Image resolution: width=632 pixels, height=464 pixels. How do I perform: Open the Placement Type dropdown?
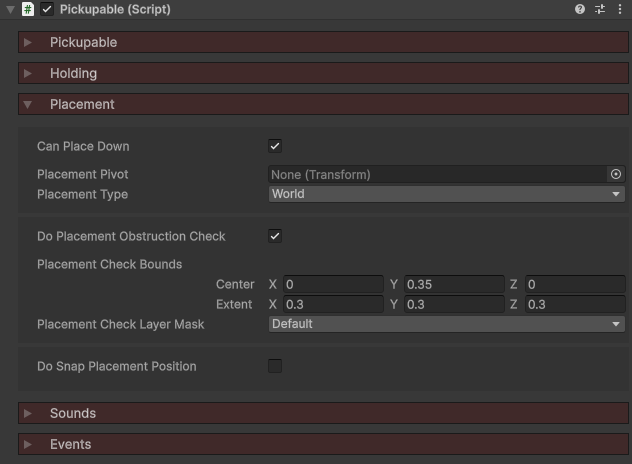pos(446,194)
